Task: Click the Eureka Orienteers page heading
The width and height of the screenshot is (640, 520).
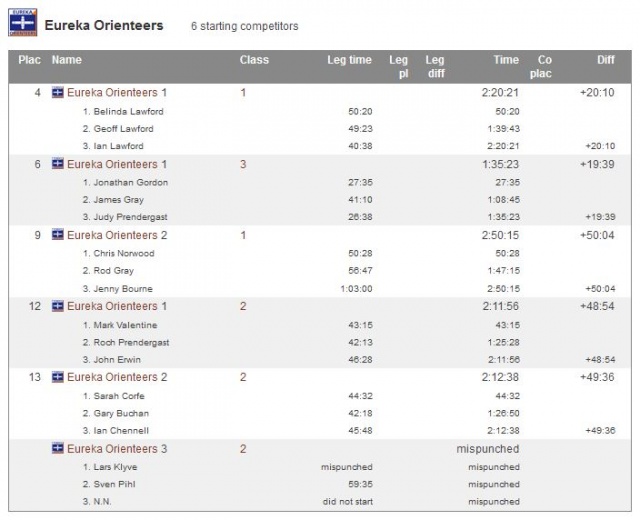Action: tap(104, 25)
